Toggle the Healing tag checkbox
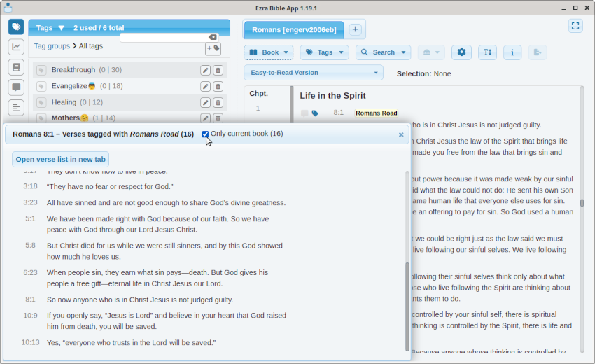Image resolution: width=595 pixels, height=364 pixels. pyautogui.click(x=41, y=102)
